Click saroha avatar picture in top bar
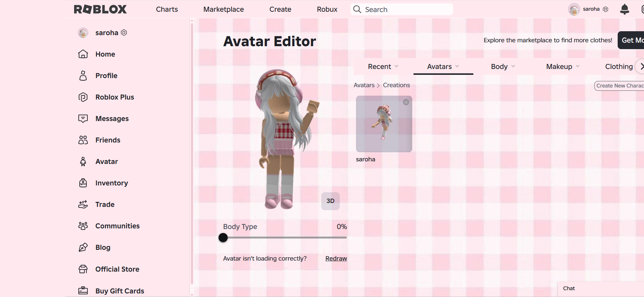The width and height of the screenshot is (644, 297). [574, 9]
